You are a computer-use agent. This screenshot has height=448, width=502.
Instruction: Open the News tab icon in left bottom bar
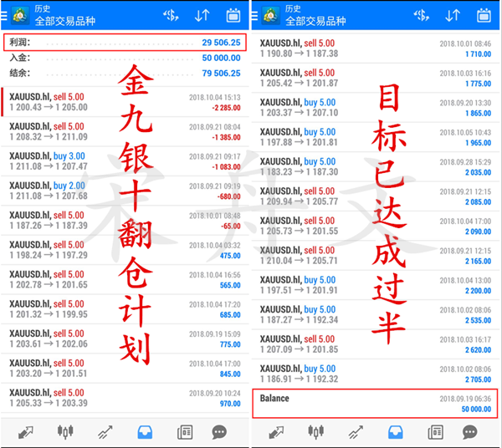185,432
